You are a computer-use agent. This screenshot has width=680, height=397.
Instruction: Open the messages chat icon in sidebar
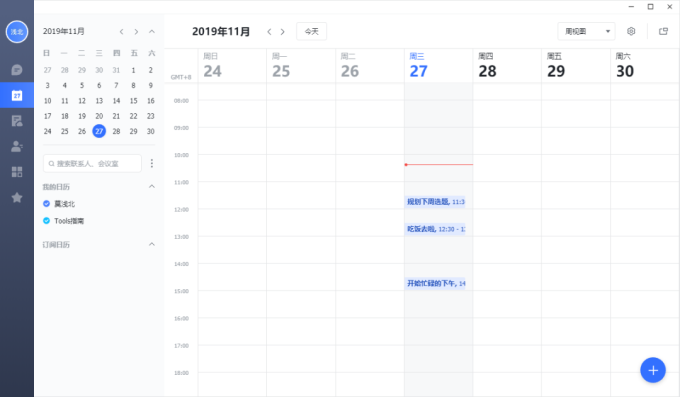pyautogui.click(x=17, y=70)
